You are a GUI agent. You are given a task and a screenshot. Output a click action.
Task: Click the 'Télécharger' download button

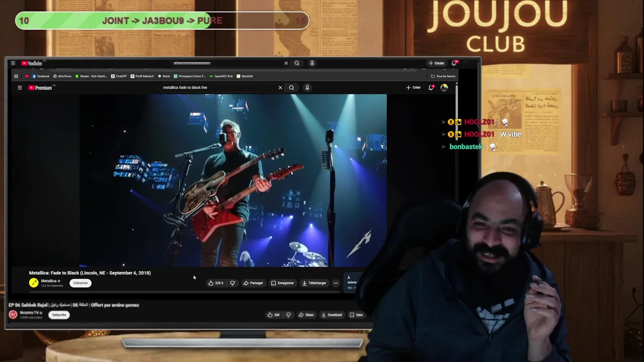point(314,283)
